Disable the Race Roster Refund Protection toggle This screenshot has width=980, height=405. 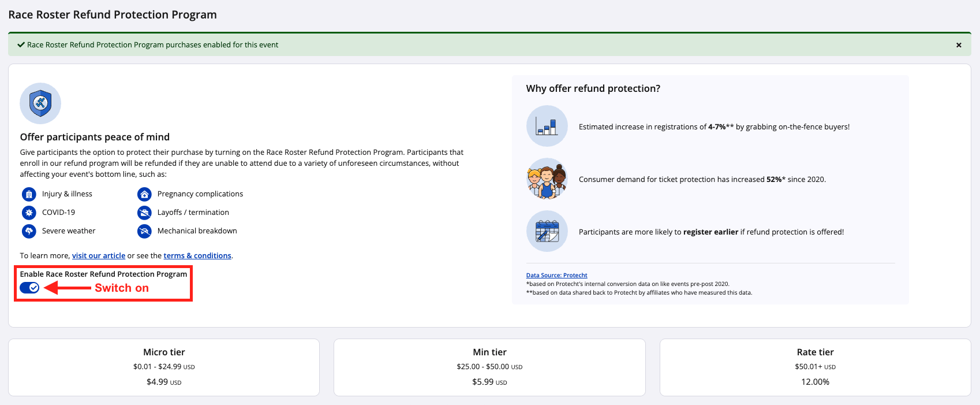pos(29,288)
